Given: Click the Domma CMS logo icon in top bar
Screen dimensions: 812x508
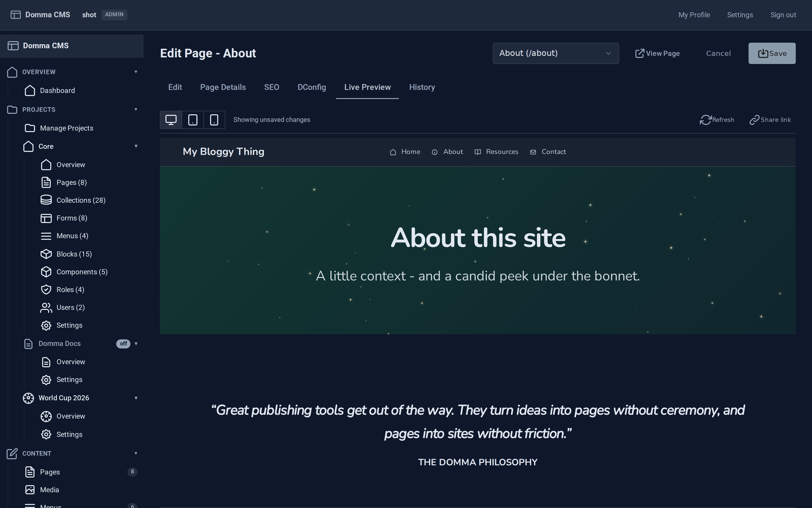Looking at the screenshot, I should tap(15, 15).
